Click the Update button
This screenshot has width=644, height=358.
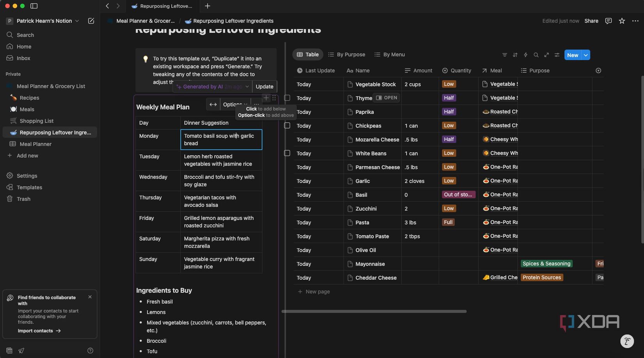(264, 87)
